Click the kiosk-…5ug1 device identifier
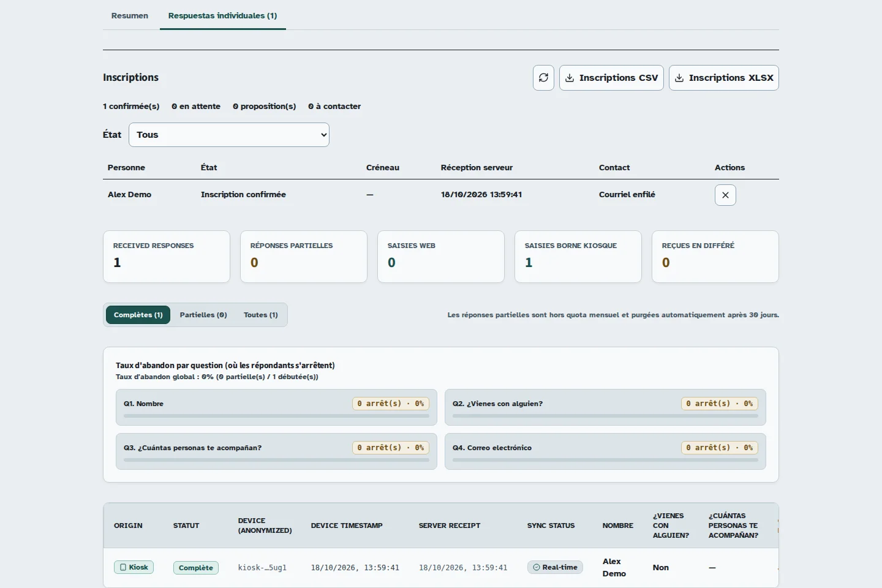Image resolution: width=882 pixels, height=588 pixels. [x=262, y=568]
